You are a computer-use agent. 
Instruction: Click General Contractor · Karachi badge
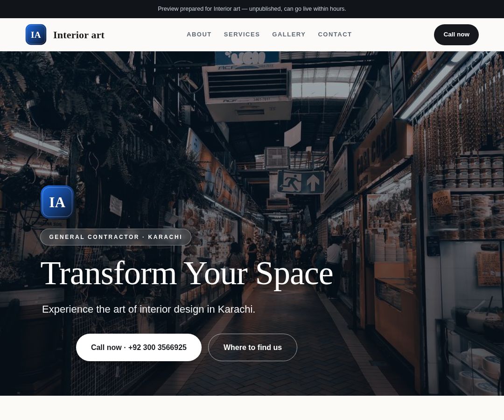pos(116,237)
